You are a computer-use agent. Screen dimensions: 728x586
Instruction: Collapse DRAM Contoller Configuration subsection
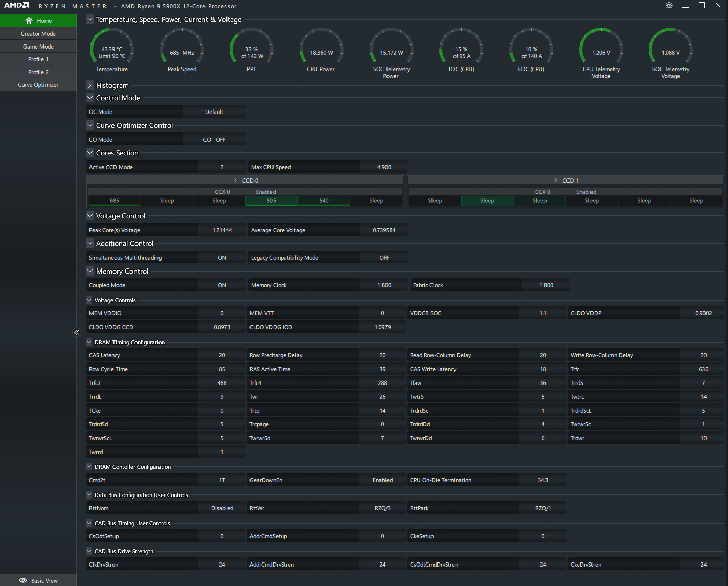point(89,467)
